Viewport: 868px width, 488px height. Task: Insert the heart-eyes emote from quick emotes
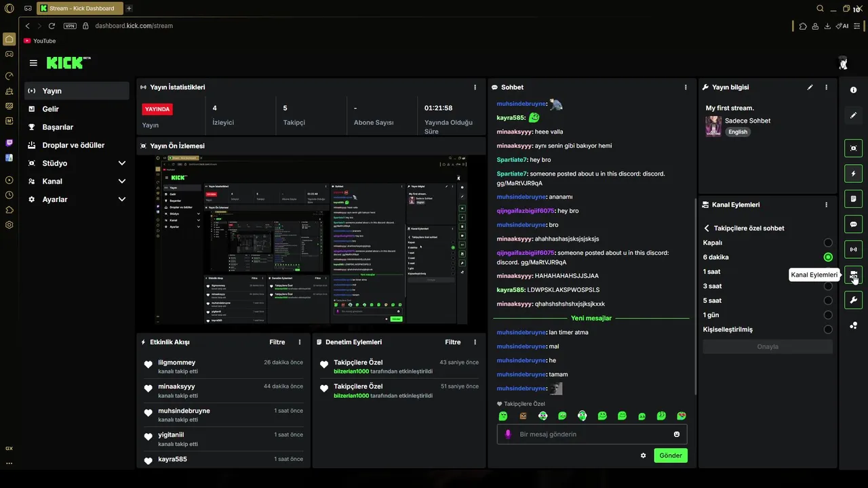point(682,415)
